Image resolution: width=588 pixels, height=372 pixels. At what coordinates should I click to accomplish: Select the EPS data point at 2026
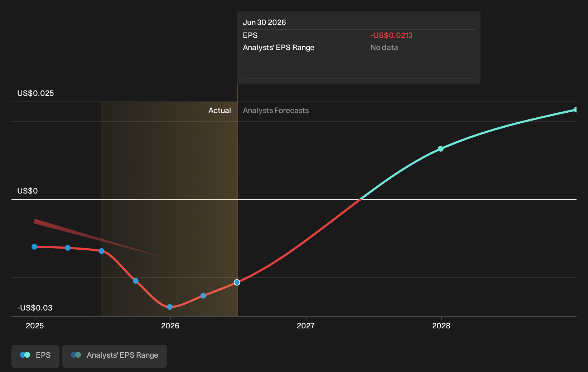point(170,307)
